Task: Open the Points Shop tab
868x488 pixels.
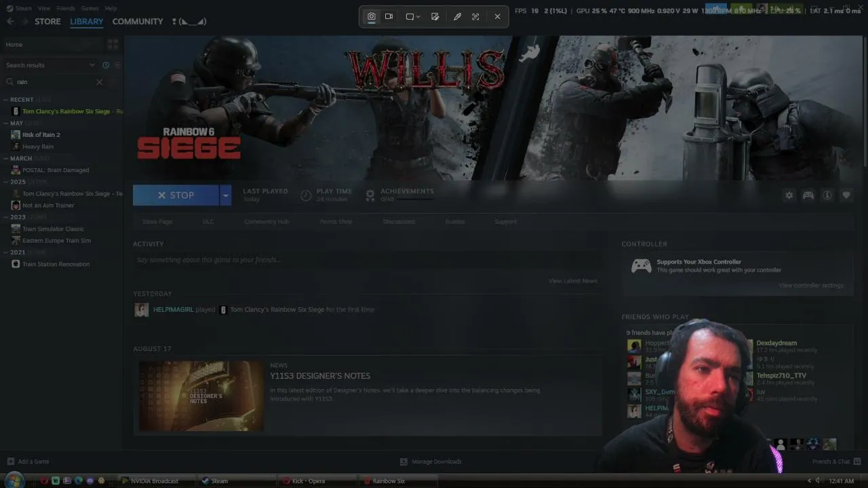Action: pos(336,222)
